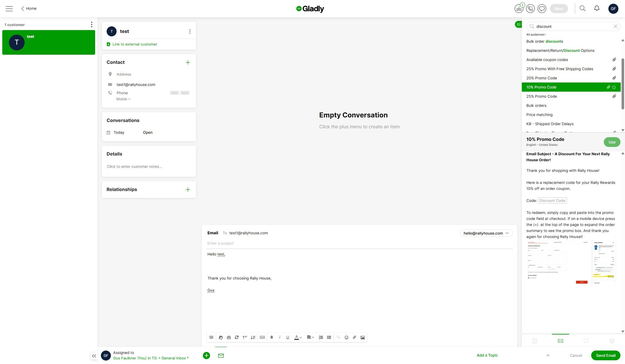Viewport: 625px width, 364px height.
Task: Select 25% Promo Code answer
Action: (571, 96)
